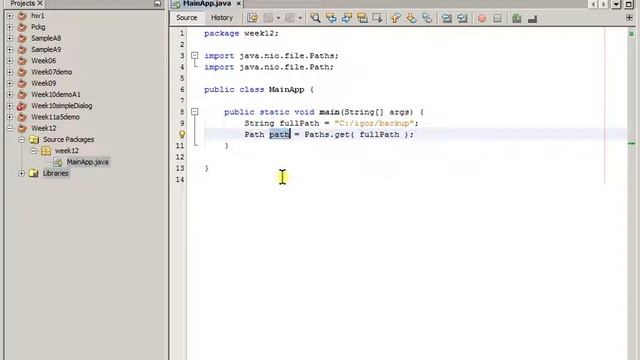The height and width of the screenshot is (360, 640).
Task: Collapse the week12 package node
Action: (33, 151)
